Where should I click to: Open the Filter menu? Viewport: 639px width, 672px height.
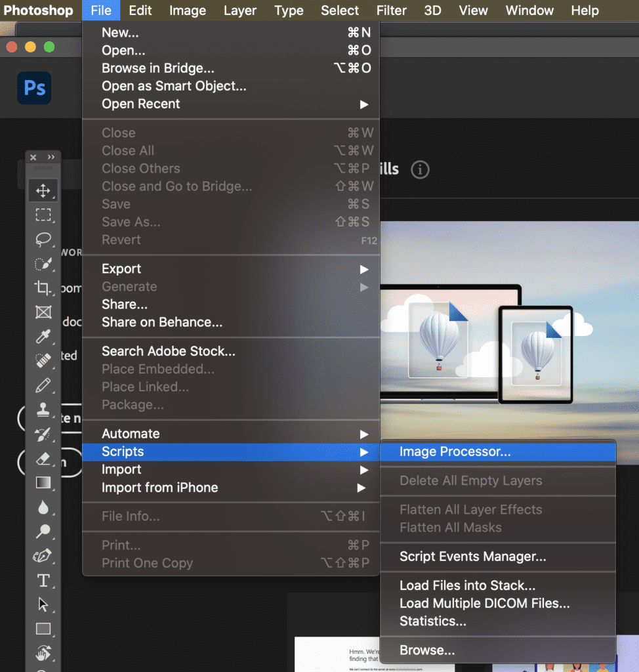click(392, 10)
